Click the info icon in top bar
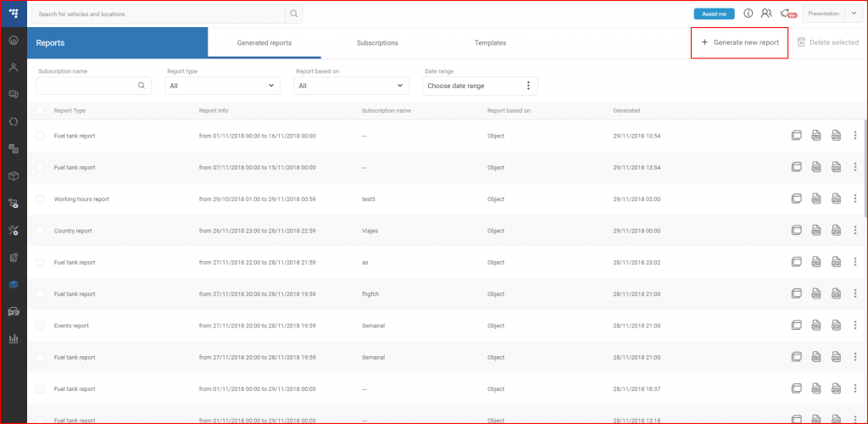 click(x=748, y=14)
